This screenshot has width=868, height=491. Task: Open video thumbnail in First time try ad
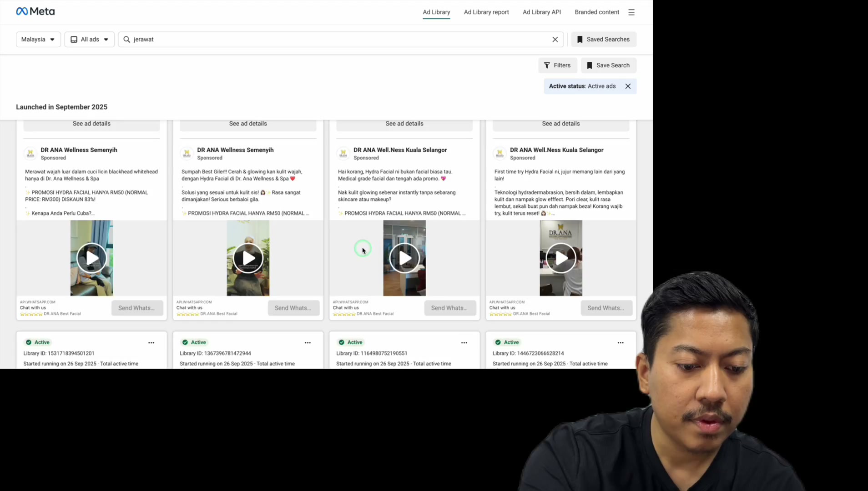coord(561,258)
